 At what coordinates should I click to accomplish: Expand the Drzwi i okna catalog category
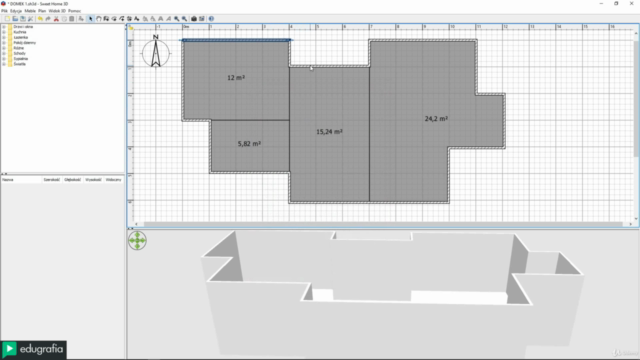tap(4, 27)
